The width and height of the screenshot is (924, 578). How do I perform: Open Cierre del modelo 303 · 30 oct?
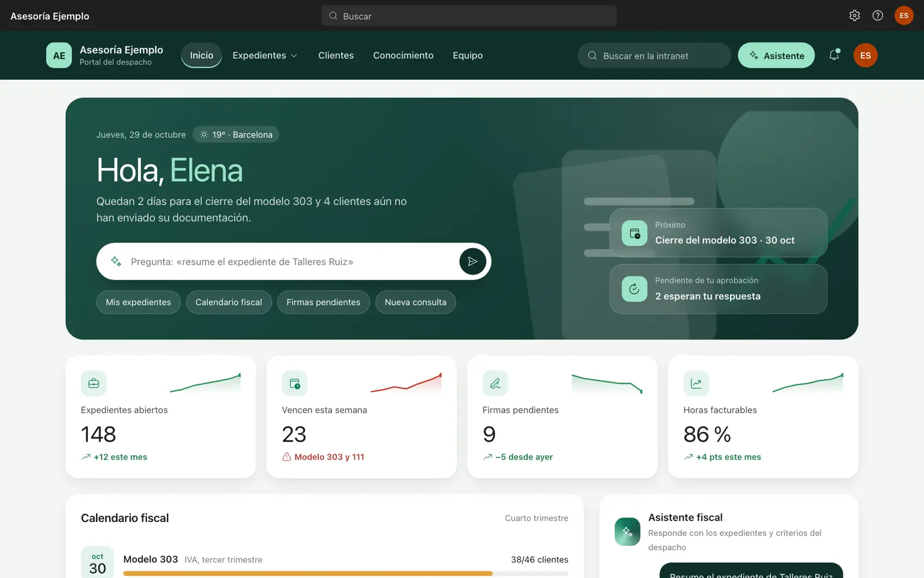coord(718,233)
